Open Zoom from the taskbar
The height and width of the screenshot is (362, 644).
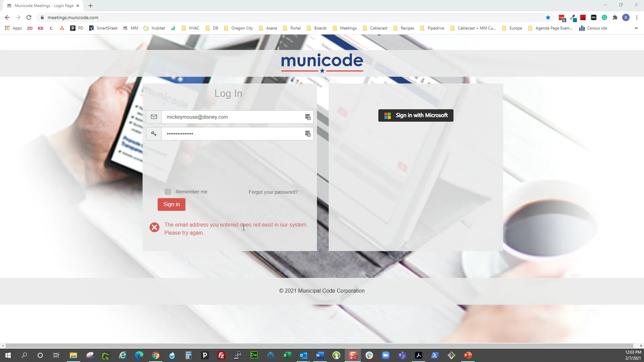(x=386, y=355)
